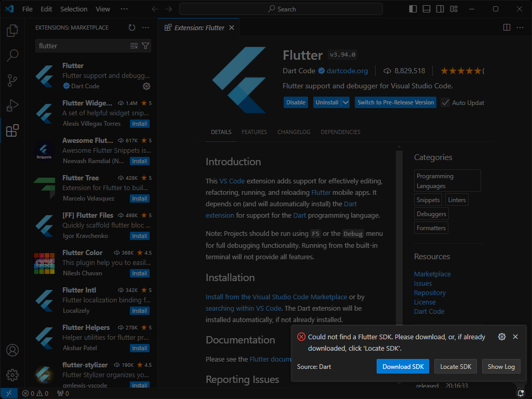Select the Programming Languages category tag
This screenshot has height=399, width=532.
coord(447,181)
